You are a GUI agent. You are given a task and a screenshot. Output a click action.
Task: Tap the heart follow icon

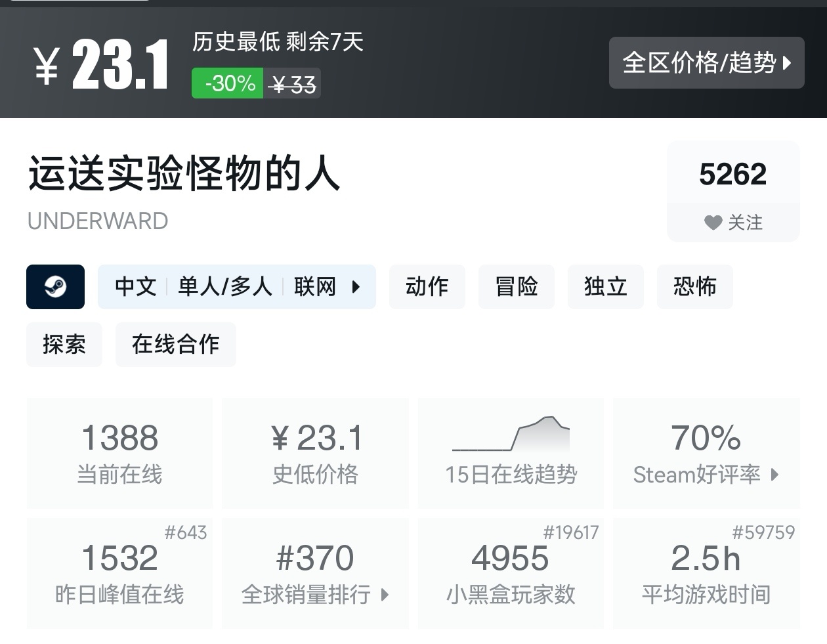(x=713, y=223)
